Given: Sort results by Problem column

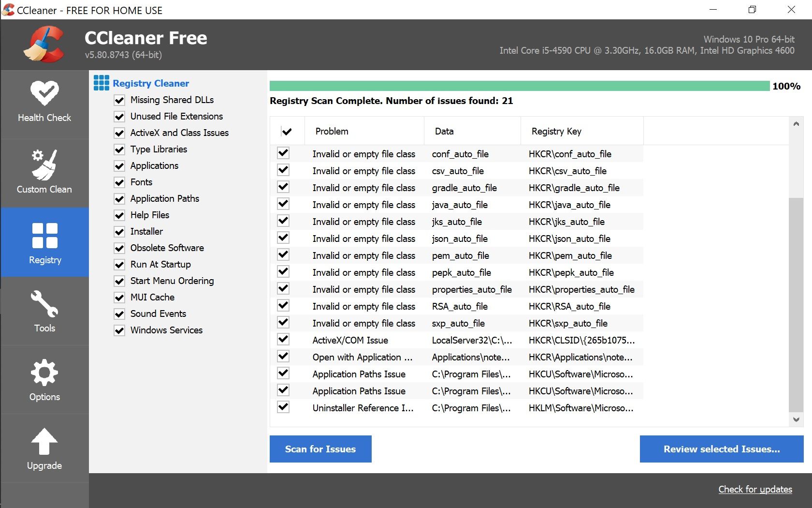Looking at the screenshot, I should [364, 131].
